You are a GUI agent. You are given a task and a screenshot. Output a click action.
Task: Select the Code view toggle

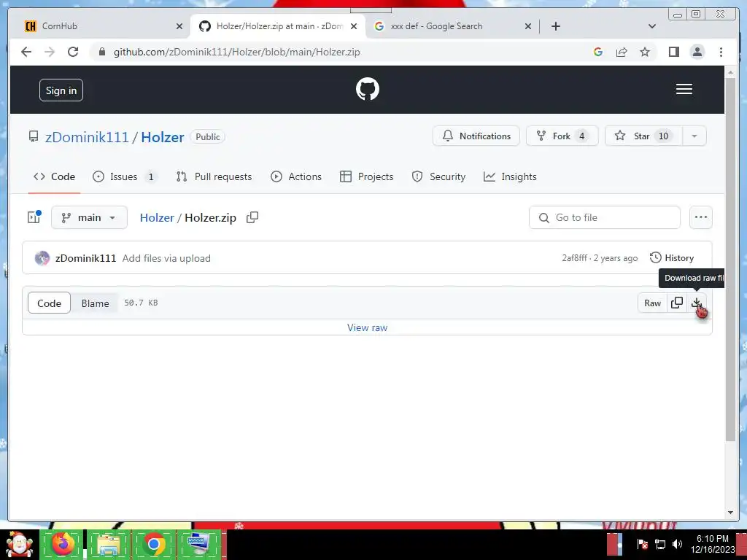tap(49, 303)
